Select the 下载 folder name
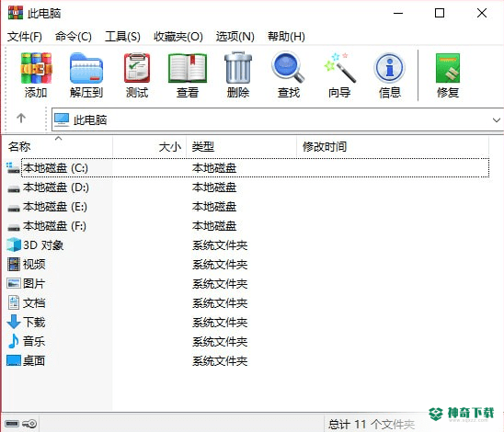The width and height of the screenshot is (504, 432). [x=34, y=322]
